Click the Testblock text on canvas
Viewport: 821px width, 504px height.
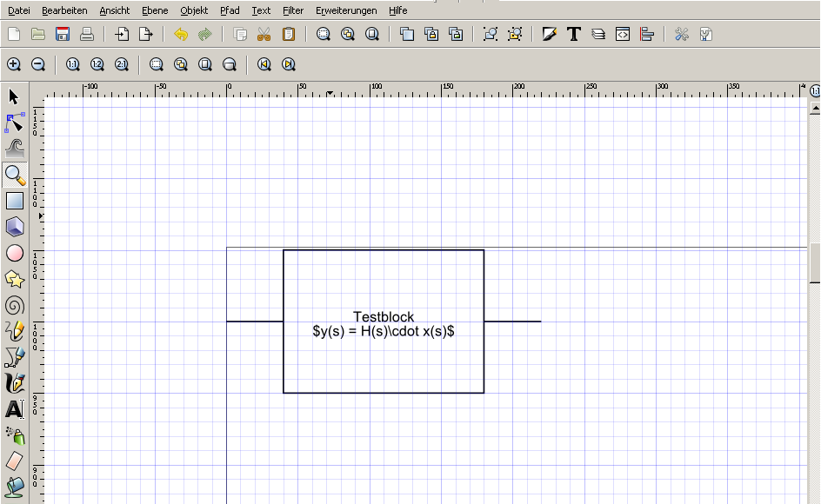click(x=384, y=317)
